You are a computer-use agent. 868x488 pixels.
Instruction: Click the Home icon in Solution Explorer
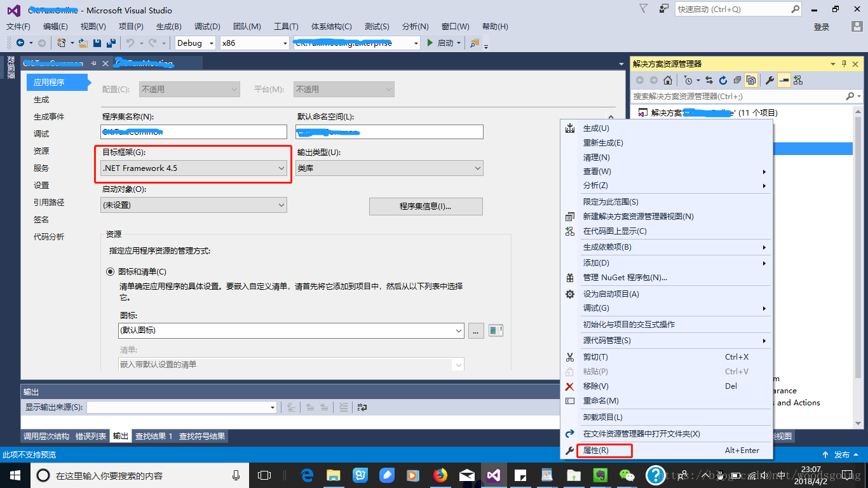tap(667, 80)
